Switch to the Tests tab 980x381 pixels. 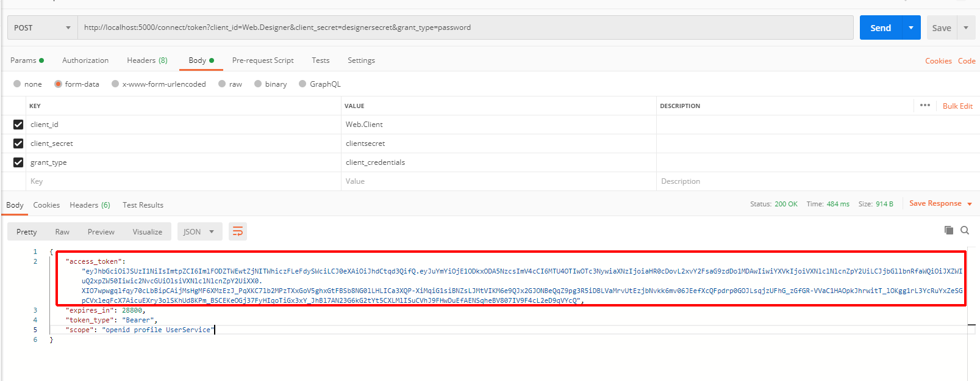(x=321, y=60)
